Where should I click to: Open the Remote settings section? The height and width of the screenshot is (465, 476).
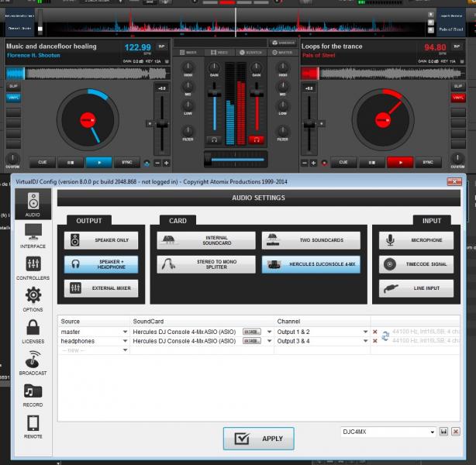pyautogui.click(x=33, y=427)
